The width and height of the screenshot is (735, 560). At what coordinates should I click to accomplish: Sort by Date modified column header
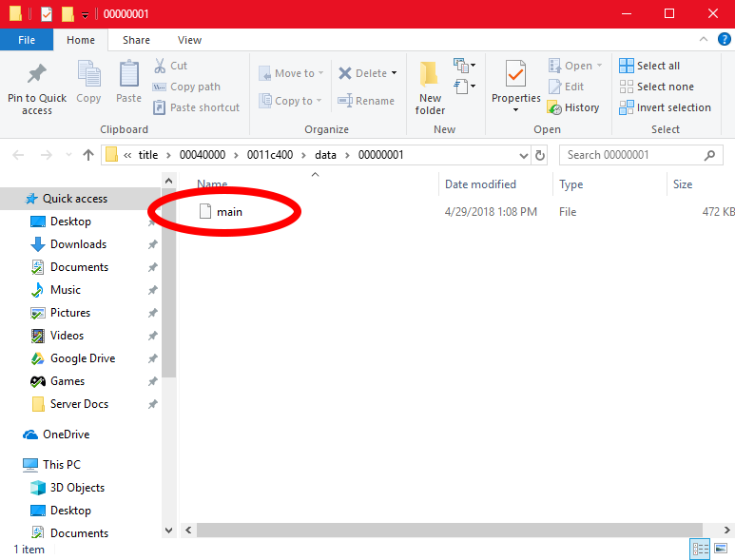(x=480, y=184)
